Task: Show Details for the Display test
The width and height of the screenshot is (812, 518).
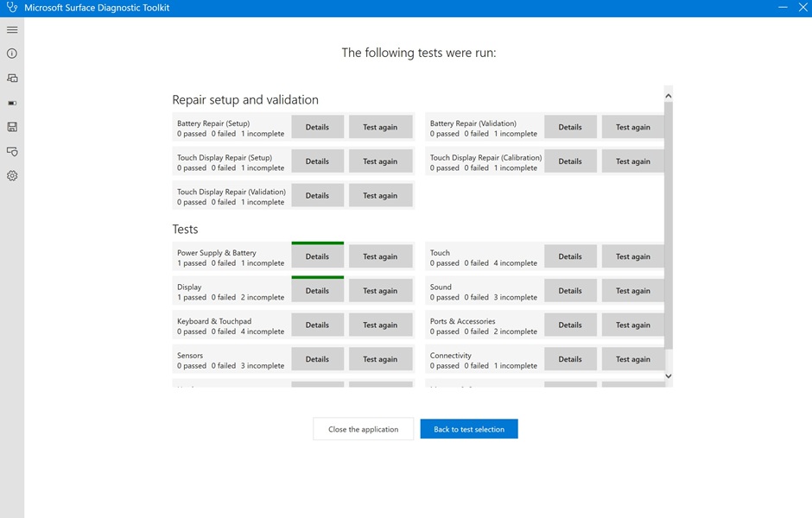Action: click(317, 290)
